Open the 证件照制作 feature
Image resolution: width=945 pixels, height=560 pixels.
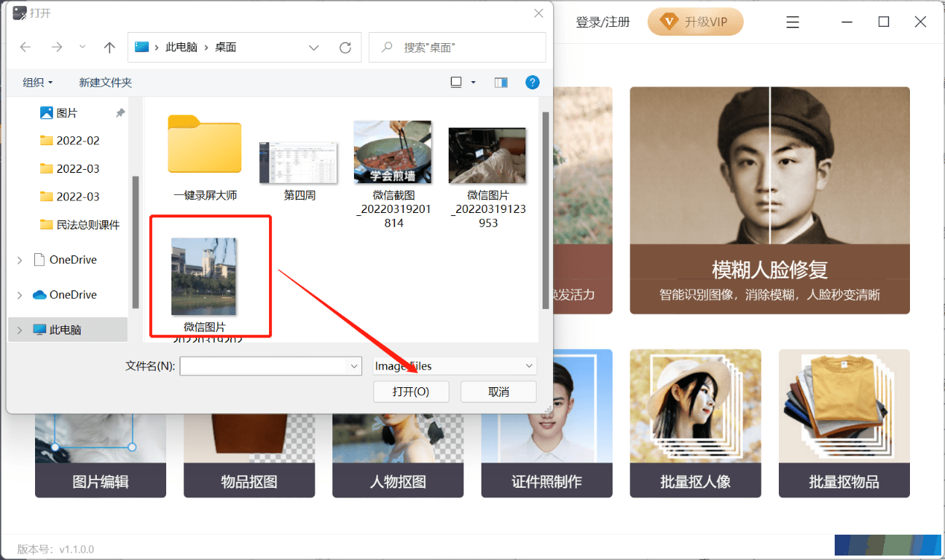547,423
